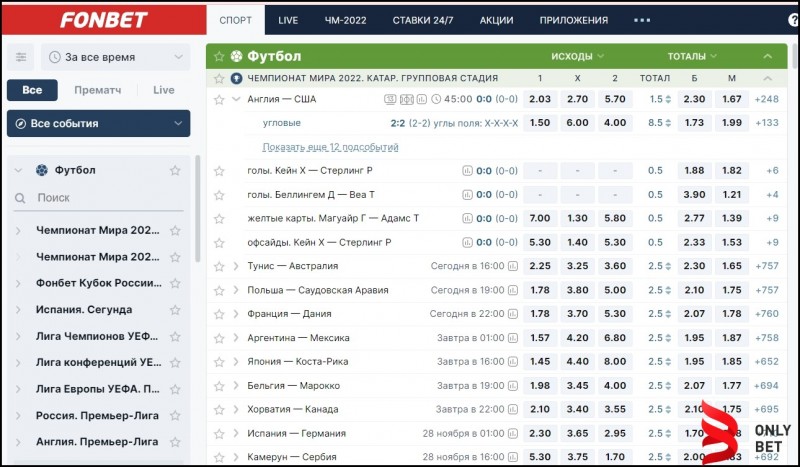The image size is (800, 467).
Task: Favorite Россия. Премьер-Лига in the sidebar
Action: (x=175, y=415)
